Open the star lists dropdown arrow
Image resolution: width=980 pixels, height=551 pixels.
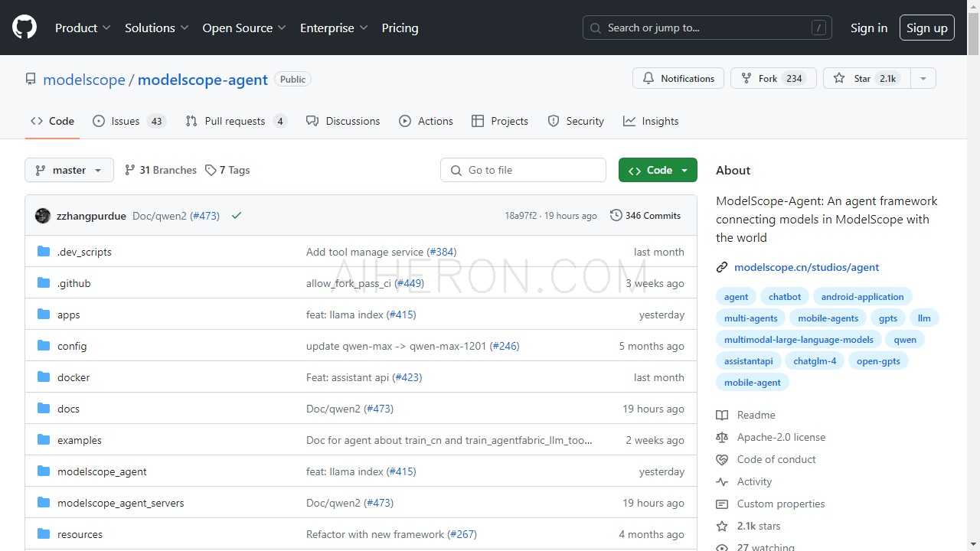[923, 78]
